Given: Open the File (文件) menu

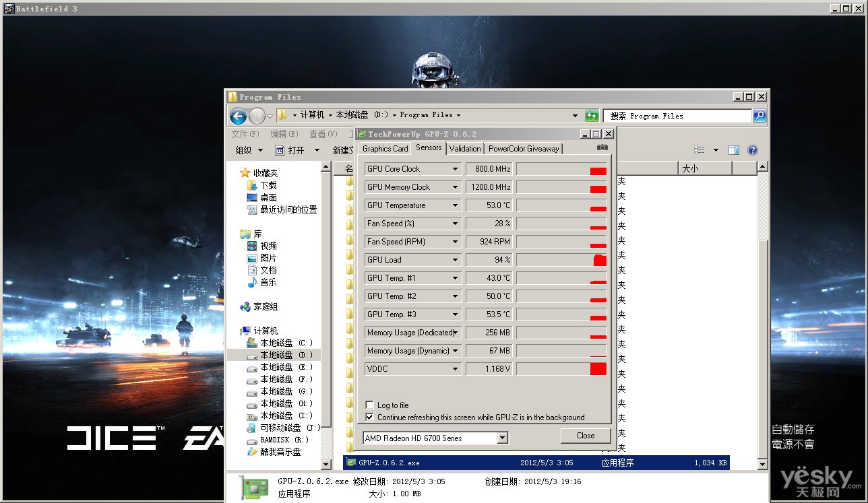Looking at the screenshot, I should coord(245,134).
